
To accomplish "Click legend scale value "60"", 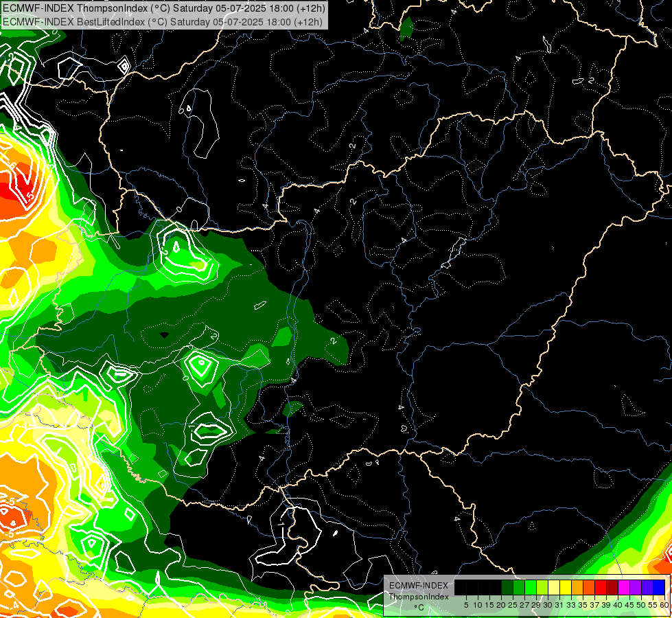I will point(665,605).
